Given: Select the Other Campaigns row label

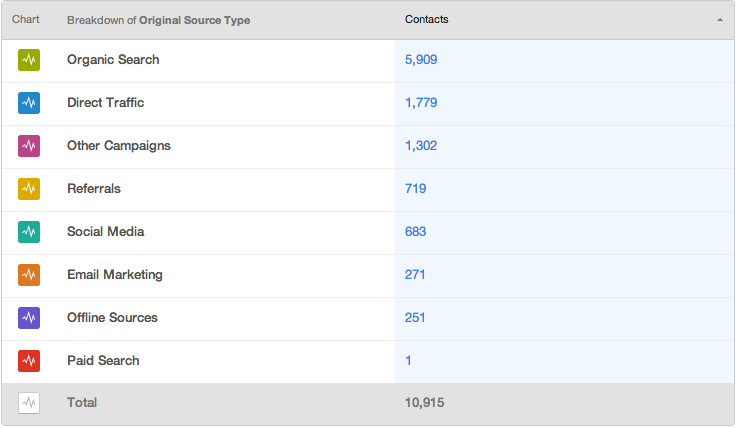Looking at the screenshot, I should [119, 146].
